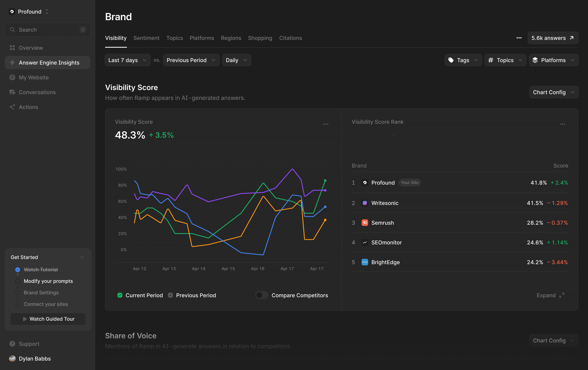Open the Daily granularity dropdown
This screenshot has width=588, height=370.
tap(236, 60)
